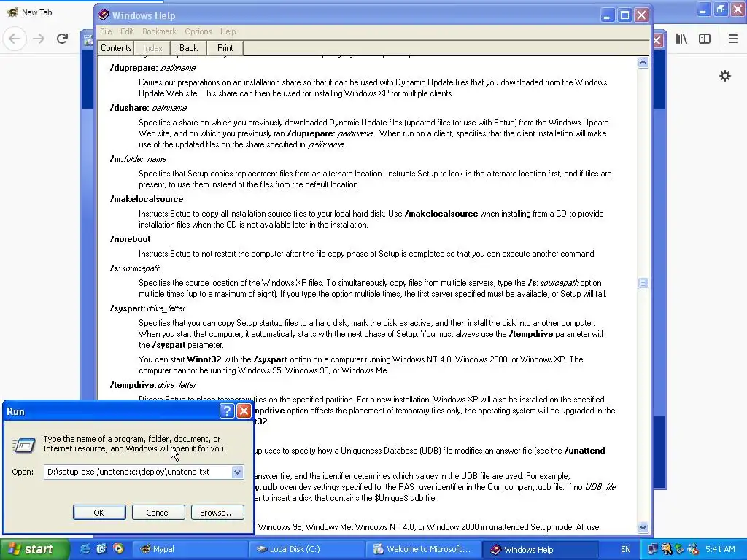Launch Internet Explorer from Quick Launch

click(85, 548)
